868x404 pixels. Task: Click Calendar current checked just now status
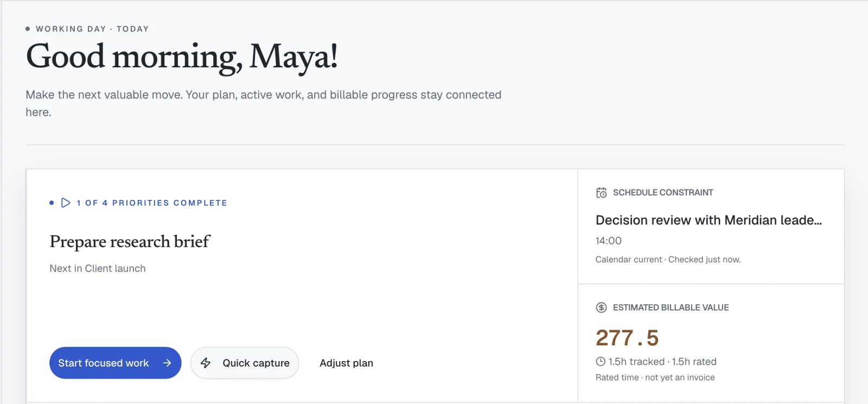[x=668, y=260]
